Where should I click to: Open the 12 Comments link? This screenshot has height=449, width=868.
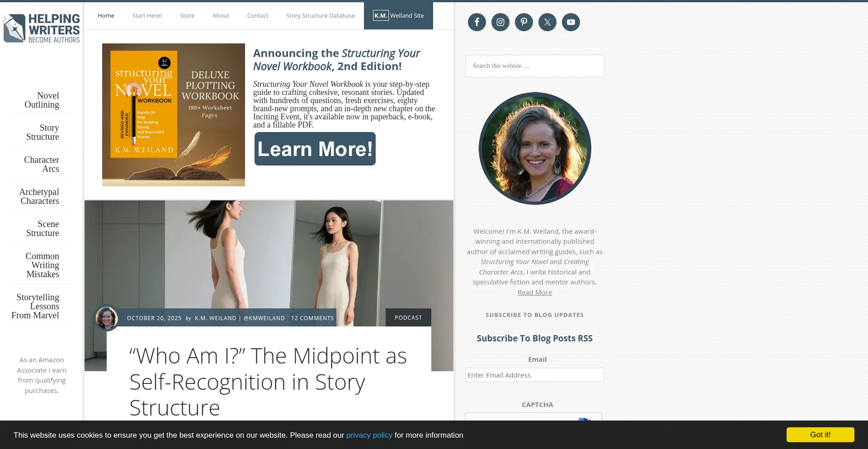coord(312,318)
